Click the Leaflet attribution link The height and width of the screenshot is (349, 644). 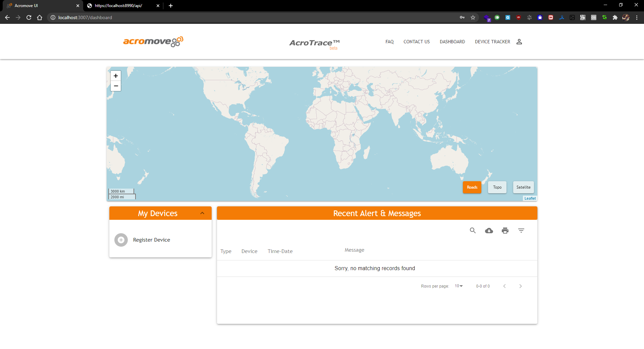pyautogui.click(x=530, y=198)
